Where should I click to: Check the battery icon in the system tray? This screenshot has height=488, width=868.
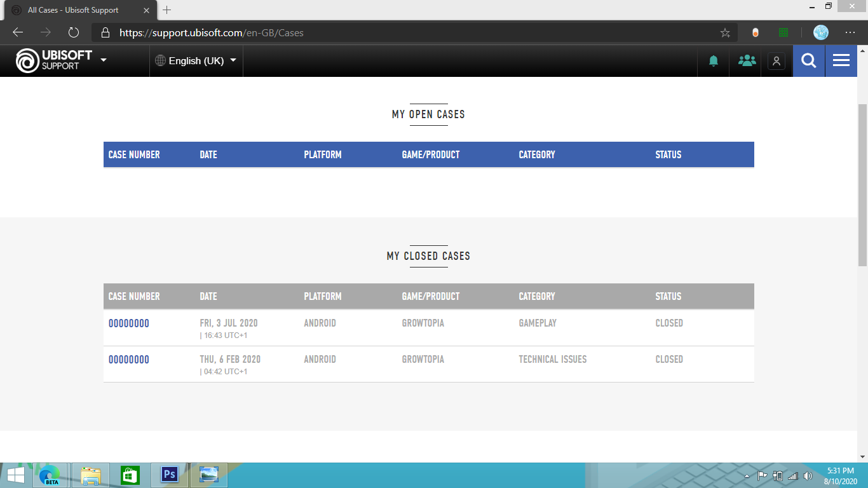tap(777, 476)
